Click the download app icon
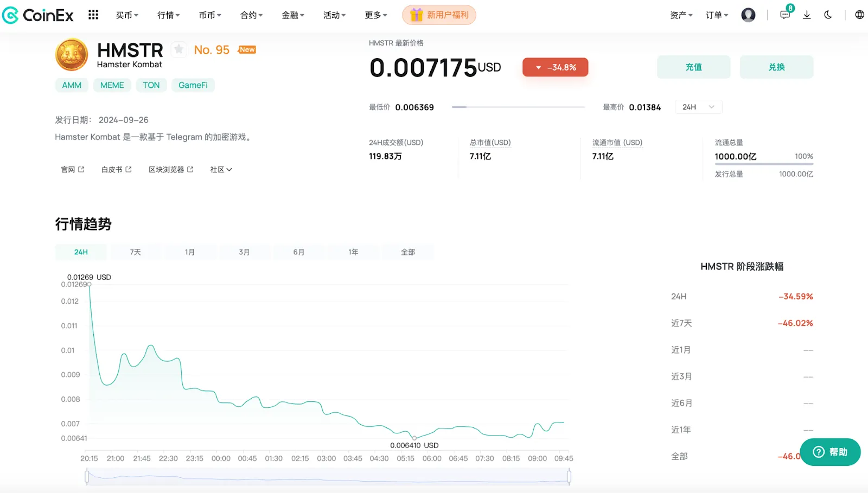 point(807,15)
